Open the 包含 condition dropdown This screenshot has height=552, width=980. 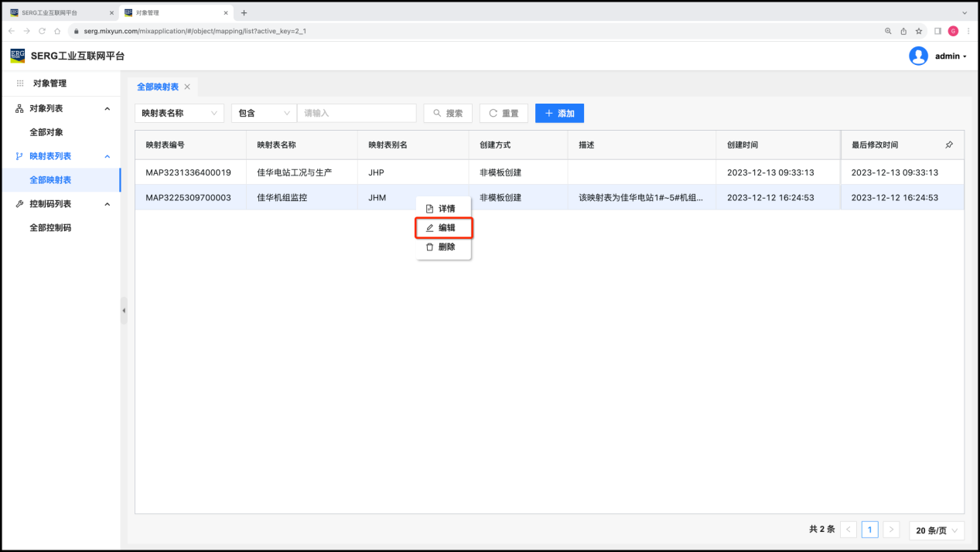(264, 113)
